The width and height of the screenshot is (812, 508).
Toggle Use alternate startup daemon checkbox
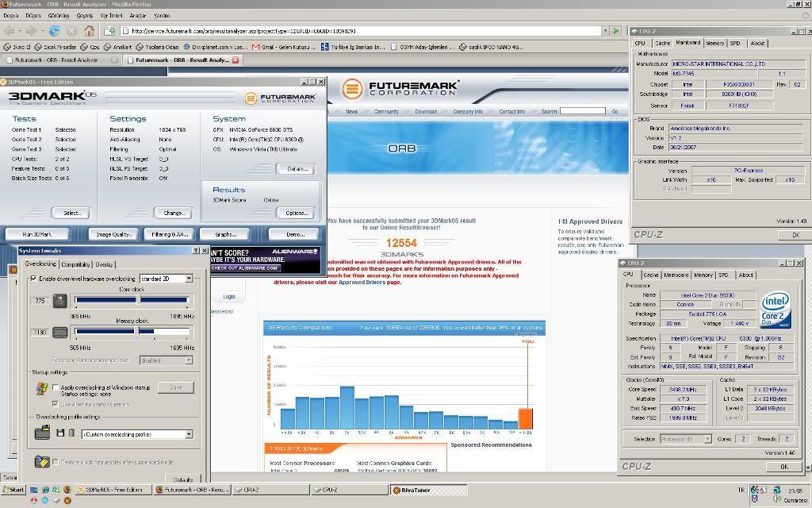(x=56, y=403)
